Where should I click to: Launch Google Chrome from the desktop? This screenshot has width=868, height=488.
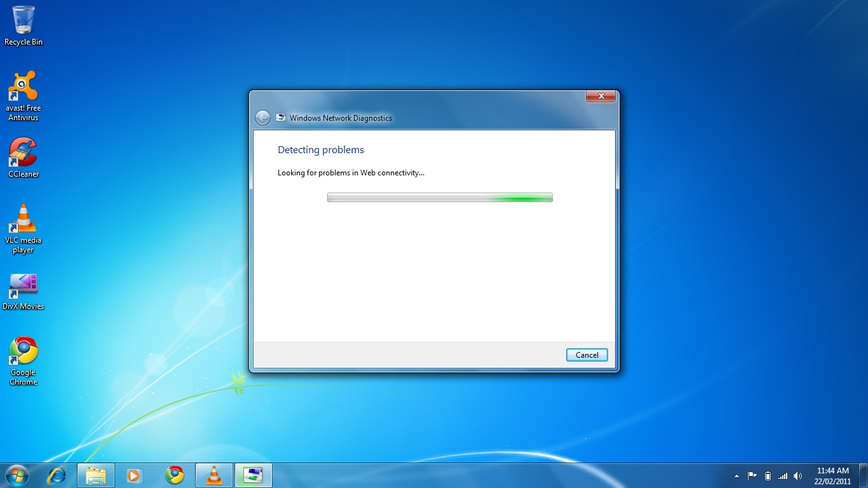(x=24, y=361)
